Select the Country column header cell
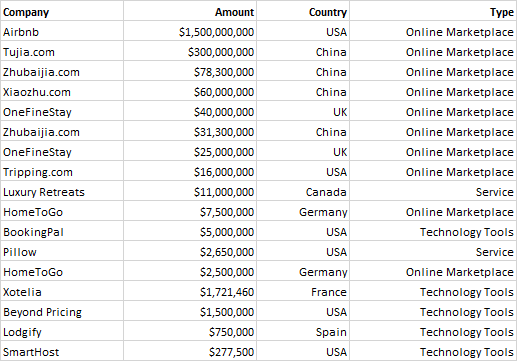 [303, 11]
